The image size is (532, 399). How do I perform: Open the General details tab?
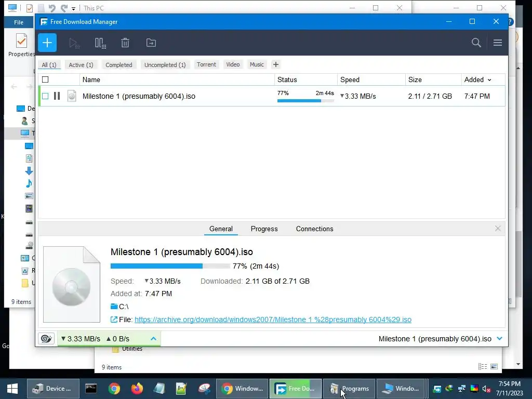(x=221, y=229)
